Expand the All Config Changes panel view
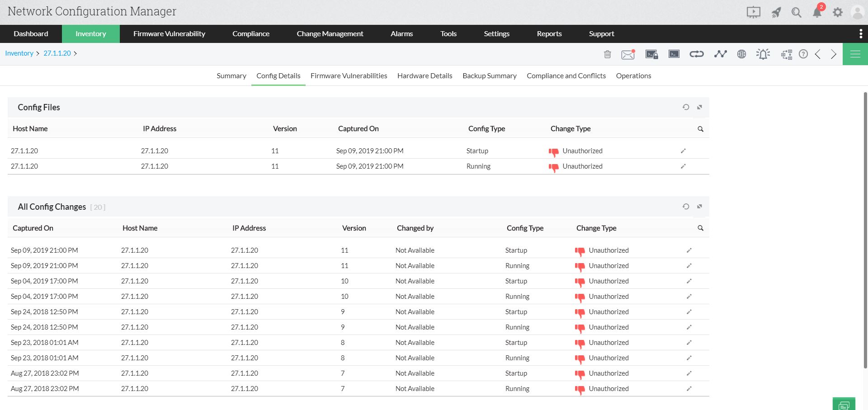 pos(699,207)
